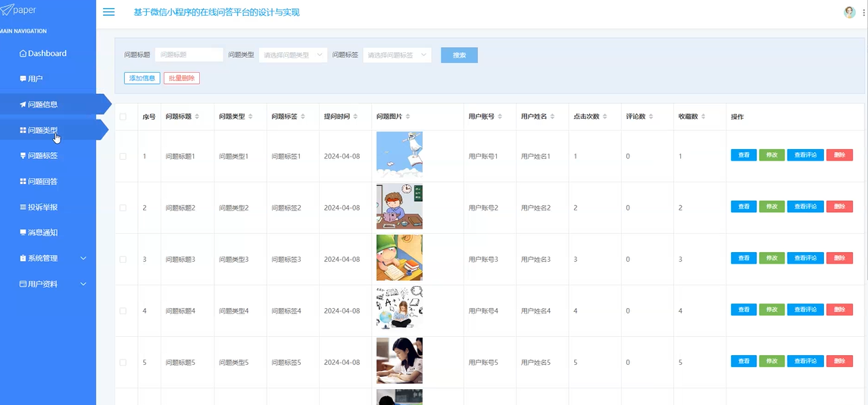Screen dimensions: 868x405
Task: Click 查看评论 for 问题标题1 row
Action: click(805, 155)
